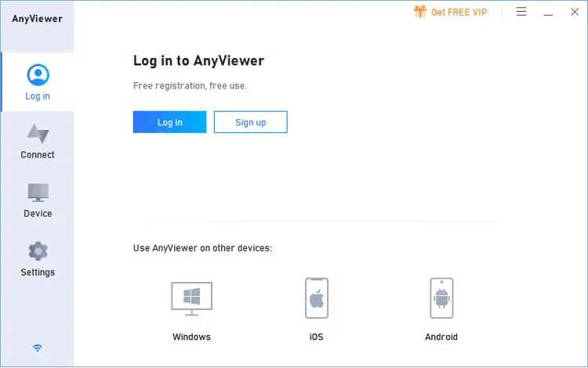Click the Windows label under monitor icon
Image resolution: width=588 pixels, height=368 pixels.
(191, 337)
